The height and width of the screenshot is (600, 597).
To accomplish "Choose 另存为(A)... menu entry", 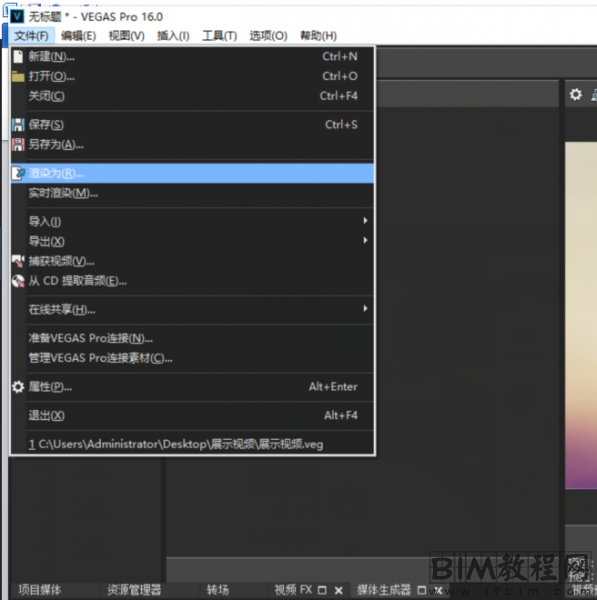I will click(x=192, y=144).
